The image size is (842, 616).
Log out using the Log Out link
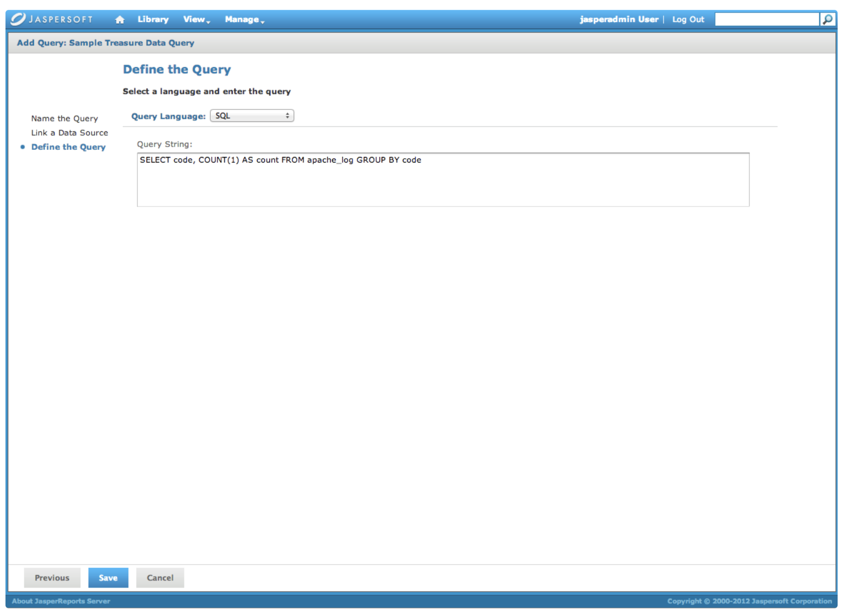pos(688,19)
